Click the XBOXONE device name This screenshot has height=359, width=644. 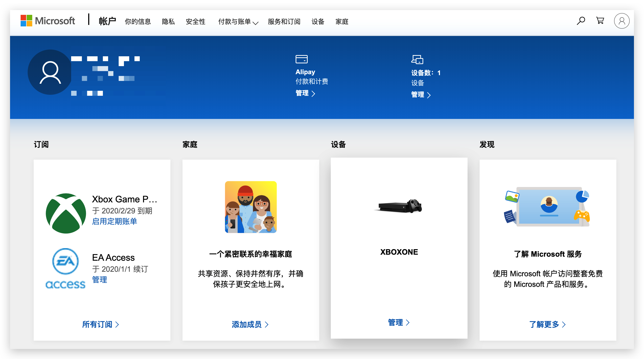[x=399, y=252]
